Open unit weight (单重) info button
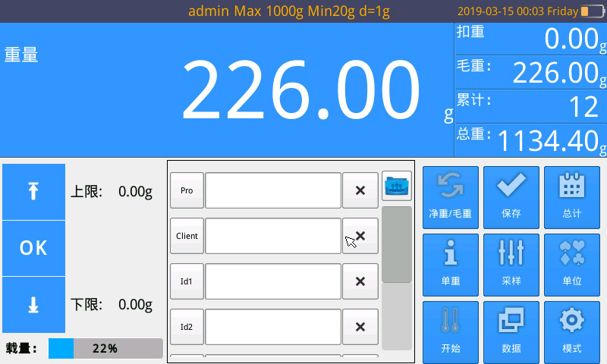This screenshot has height=364, width=607. tap(450, 264)
